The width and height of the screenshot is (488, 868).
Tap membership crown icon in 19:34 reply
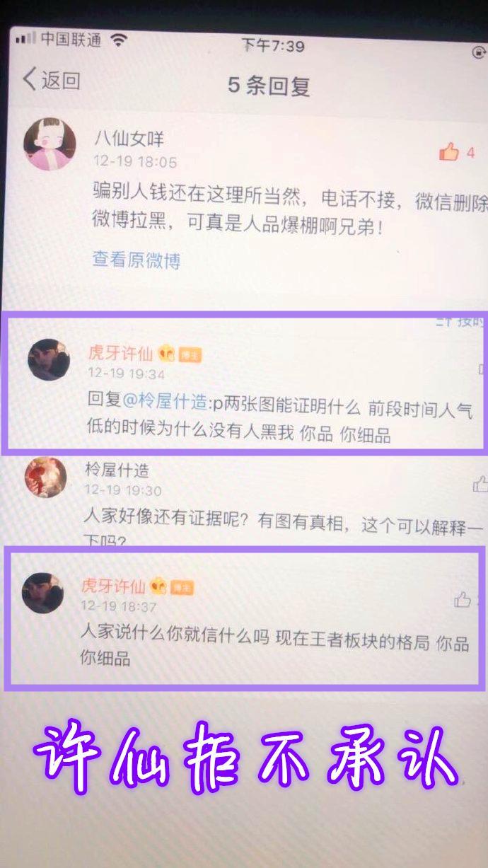[167, 352]
